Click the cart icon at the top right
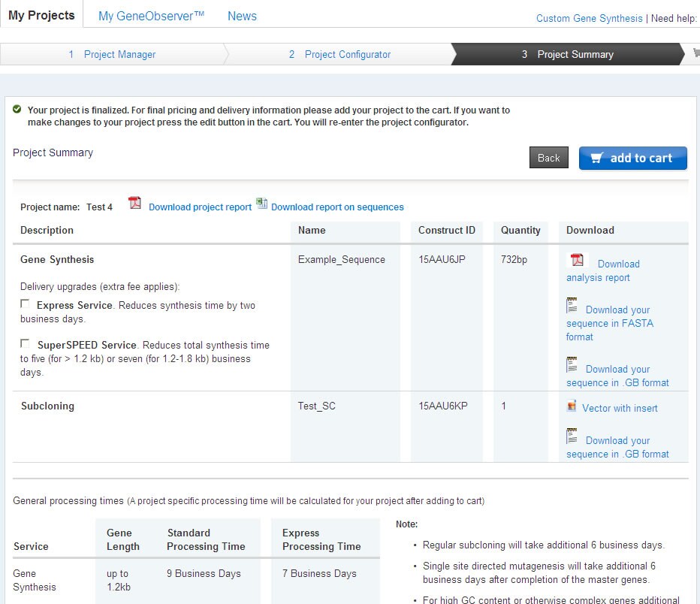 pos(695,53)
